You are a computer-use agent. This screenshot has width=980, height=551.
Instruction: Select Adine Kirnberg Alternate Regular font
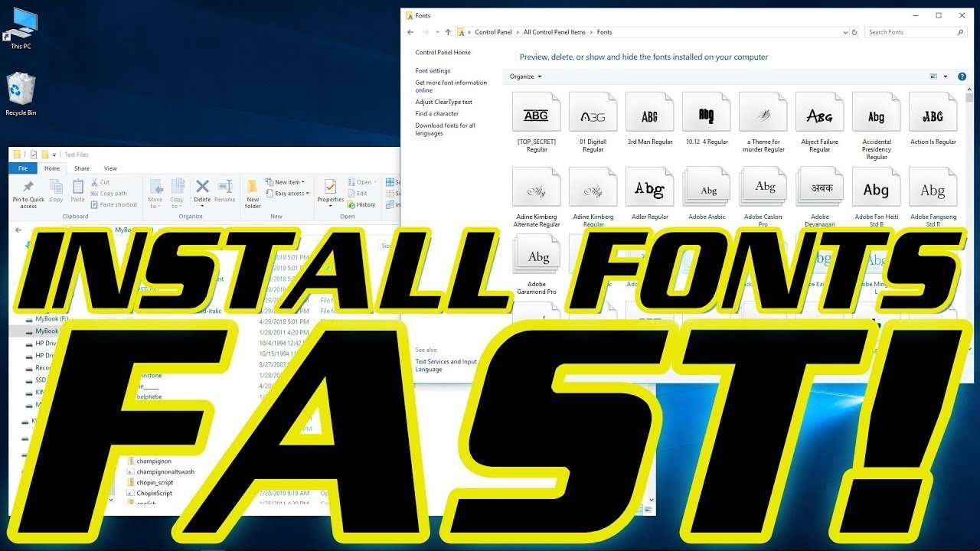pyautogui.click(x=536, y=197)
